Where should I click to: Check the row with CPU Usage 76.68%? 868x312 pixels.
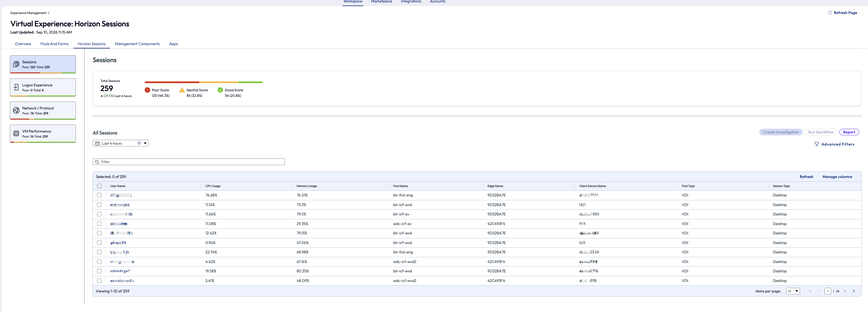click(99, 195)
